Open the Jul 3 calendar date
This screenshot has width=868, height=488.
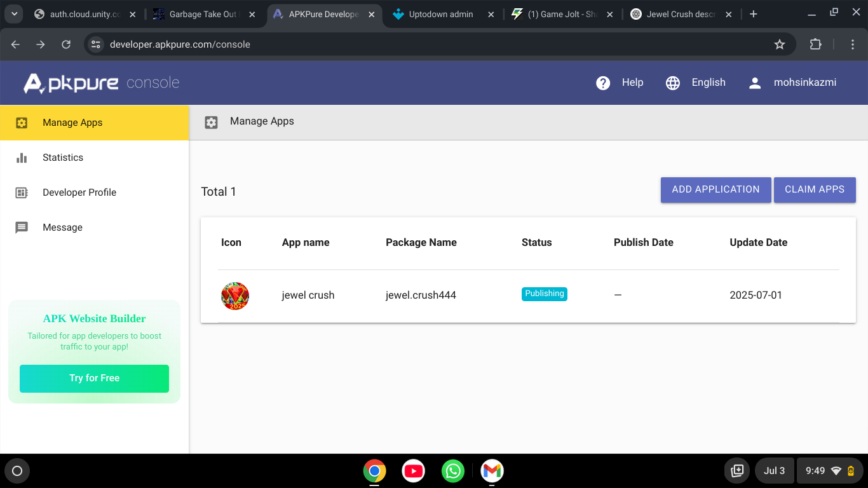pyautogui.click(x=775, y=471)
